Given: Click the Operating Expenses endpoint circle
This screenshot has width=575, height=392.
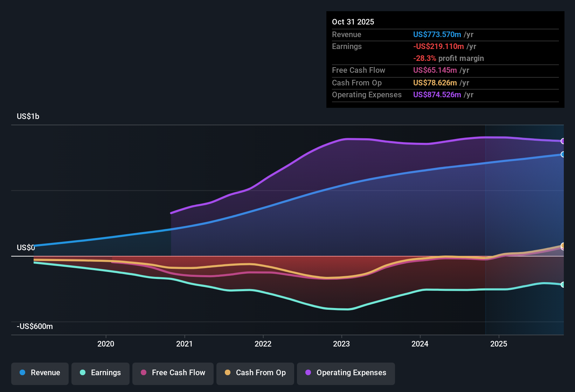Looking at the screenshot, I should point(563,141).
